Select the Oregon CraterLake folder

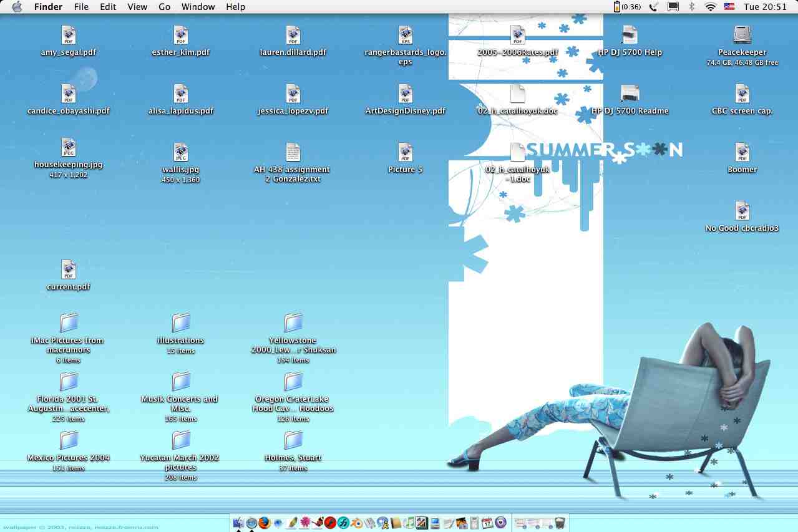click(x=293, y=382)
